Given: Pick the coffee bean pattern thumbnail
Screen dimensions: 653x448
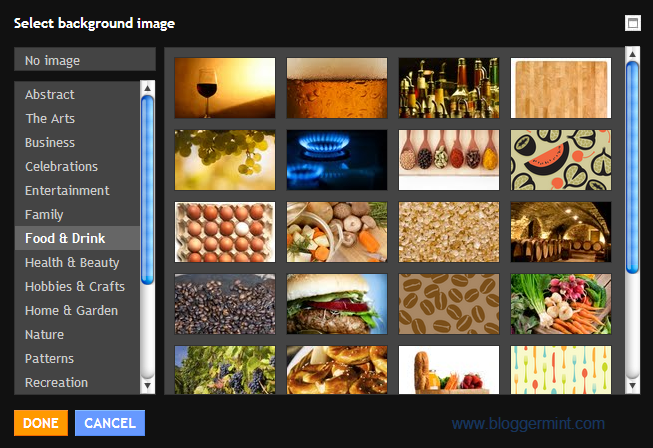Looking at the screenshot, I should (x=449, y=304).
